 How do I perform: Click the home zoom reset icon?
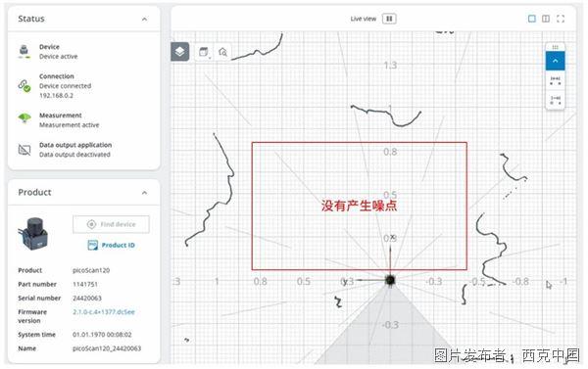coord(222,52)
